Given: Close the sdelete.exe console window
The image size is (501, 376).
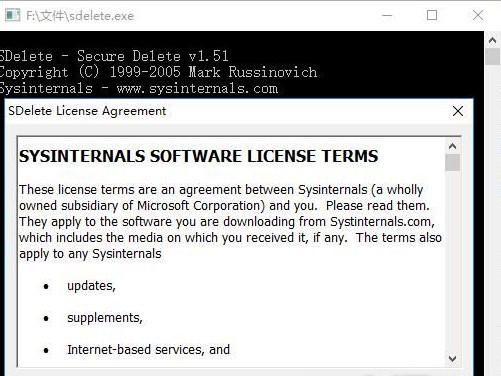Looking at the screenshot, I should (x=478, y=15).
